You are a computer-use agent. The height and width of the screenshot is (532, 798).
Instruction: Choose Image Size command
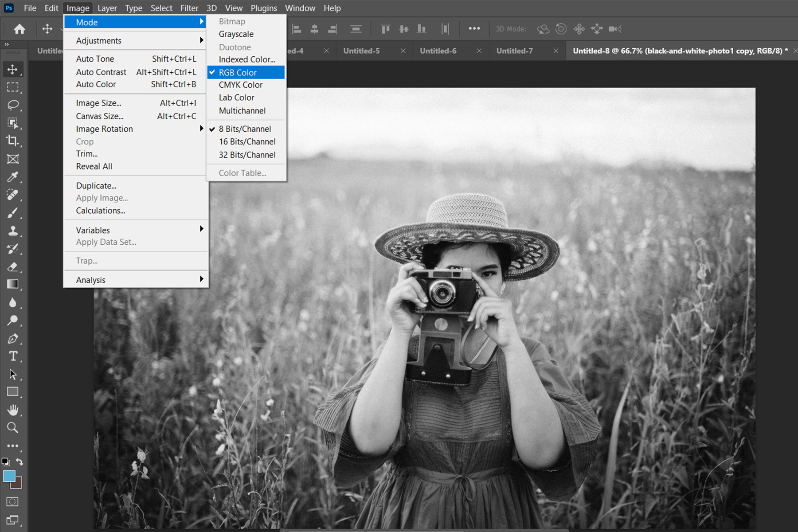135,103
